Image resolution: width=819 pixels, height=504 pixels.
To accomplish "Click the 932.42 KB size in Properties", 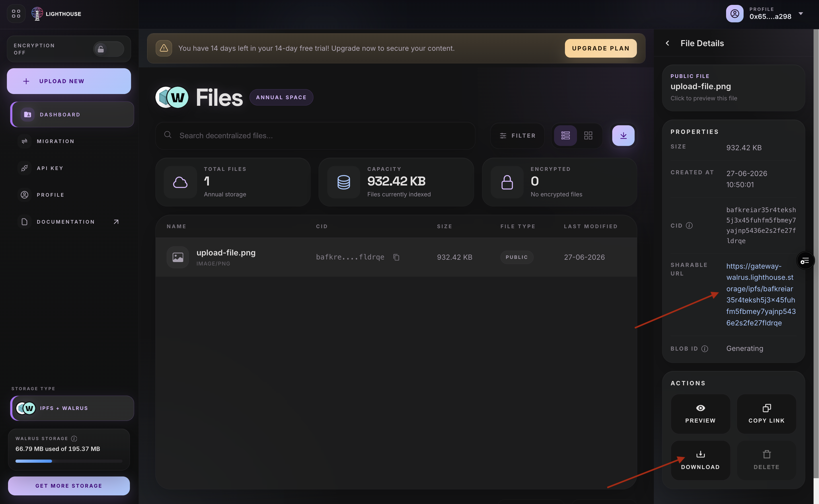I will (744, 148).
